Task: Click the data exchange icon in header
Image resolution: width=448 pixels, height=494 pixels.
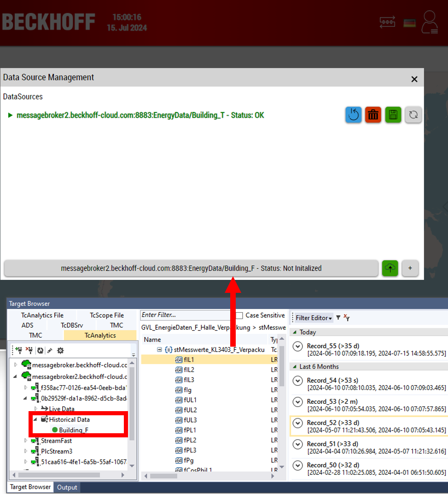Action: point(387,22)
